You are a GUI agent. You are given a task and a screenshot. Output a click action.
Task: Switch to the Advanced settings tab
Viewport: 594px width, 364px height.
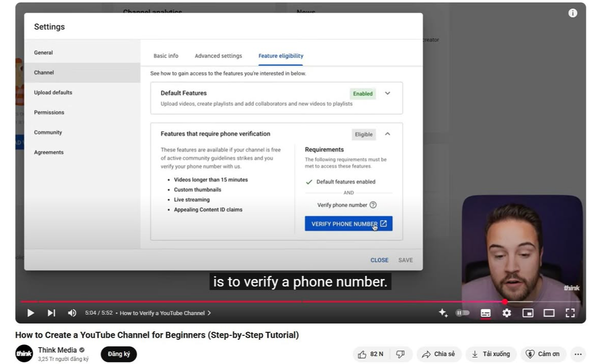click(x=218, y=56)
